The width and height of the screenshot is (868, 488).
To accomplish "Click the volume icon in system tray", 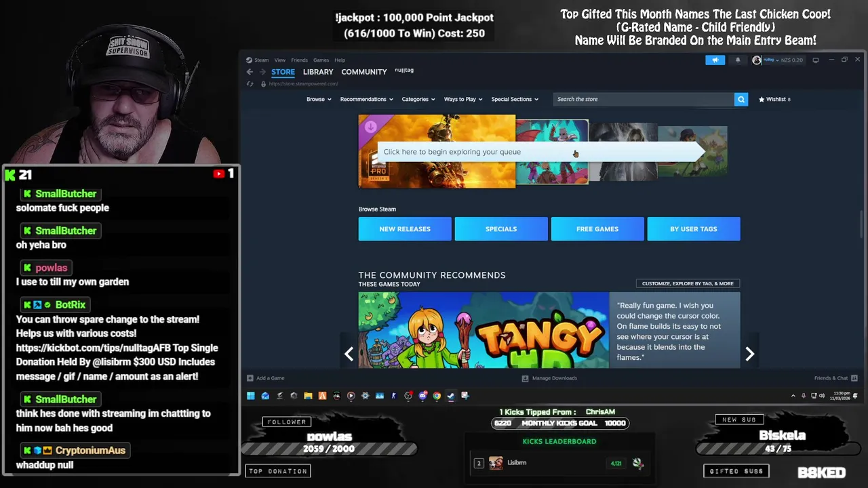I will pos(822,396).
